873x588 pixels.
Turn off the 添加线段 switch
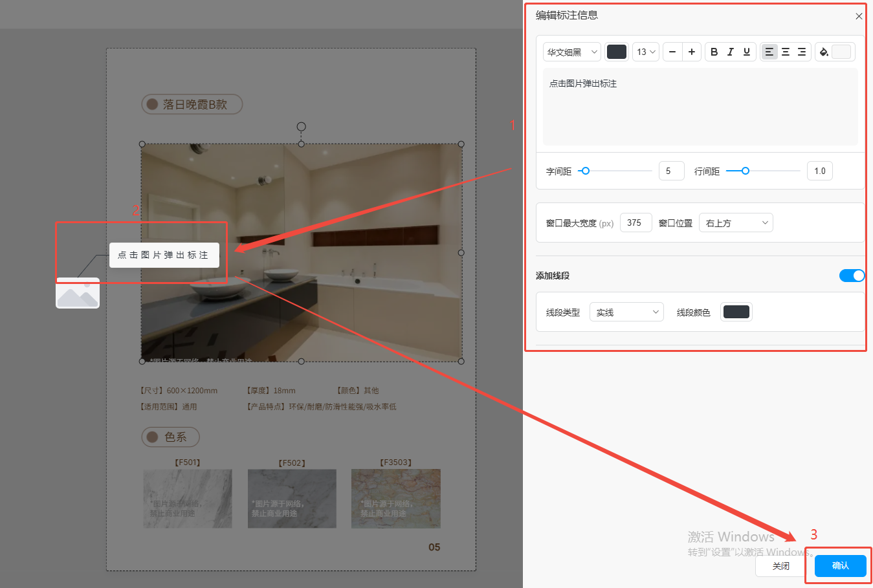pos(852,276)
